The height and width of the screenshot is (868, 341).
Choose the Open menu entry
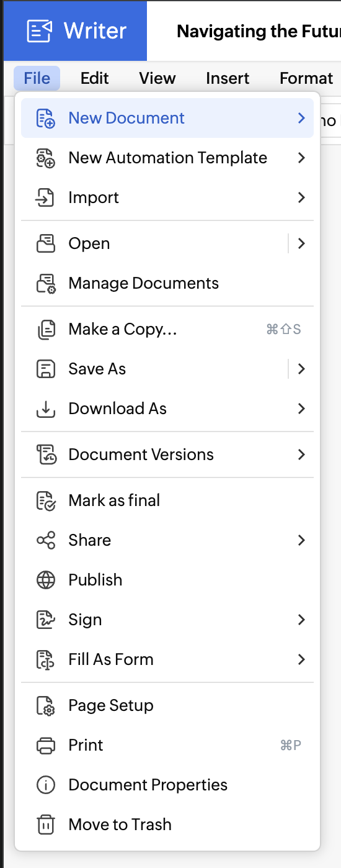pyautogui.click(x=167, y=243)
